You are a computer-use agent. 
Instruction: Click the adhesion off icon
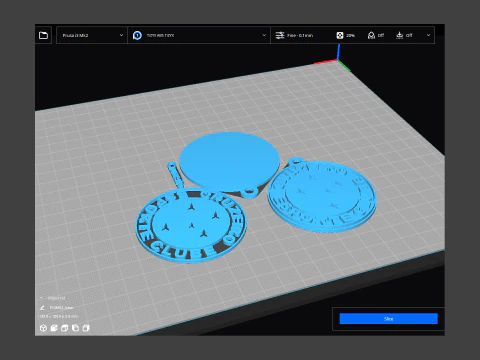[399, 35]
